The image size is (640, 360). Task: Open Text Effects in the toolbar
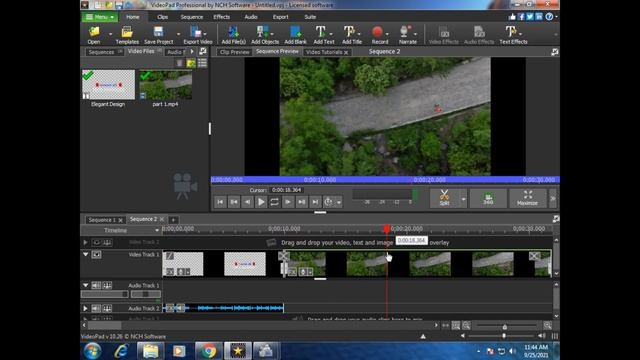[x=513, y=35]
